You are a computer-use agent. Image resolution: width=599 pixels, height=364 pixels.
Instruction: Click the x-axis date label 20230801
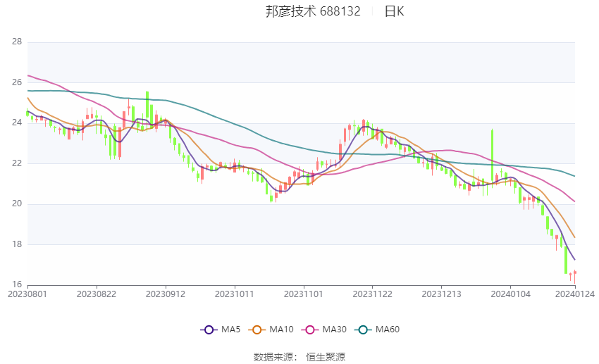point(27,294)
